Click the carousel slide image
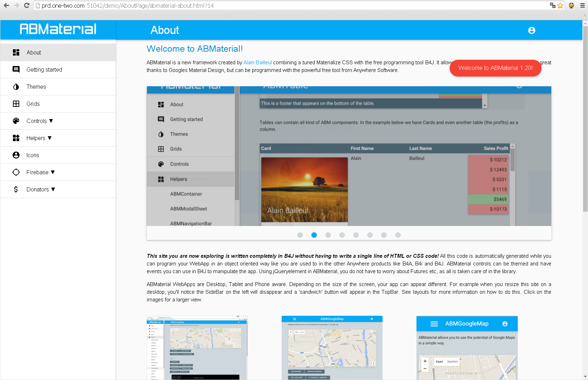This screenshot has width=588, height=380. pos(349,156)
